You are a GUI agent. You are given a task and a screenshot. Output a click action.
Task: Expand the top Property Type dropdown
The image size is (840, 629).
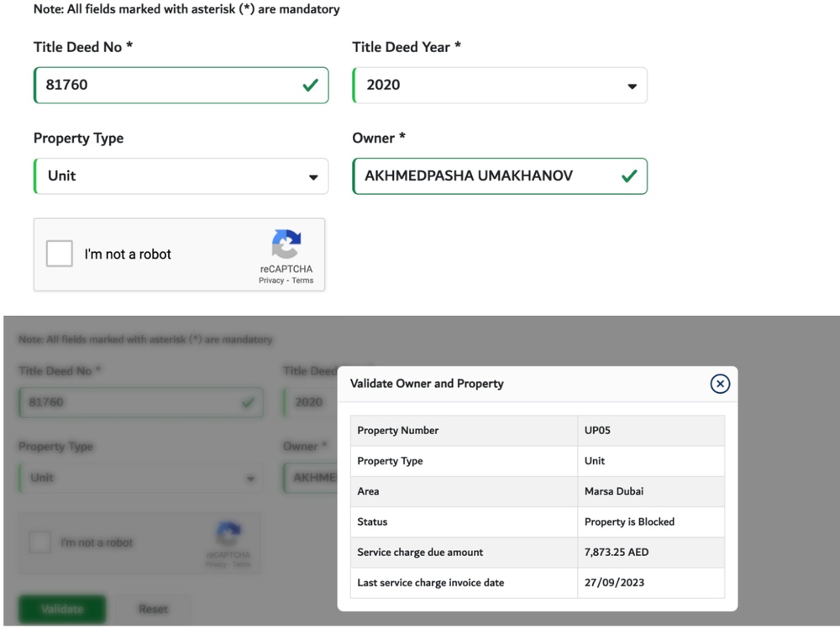point(181,176)
